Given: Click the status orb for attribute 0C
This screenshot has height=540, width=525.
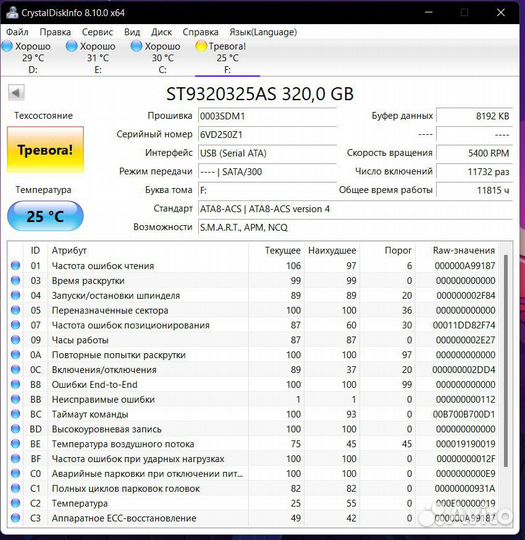Looking at the screenshot, I should click(16, 369).
